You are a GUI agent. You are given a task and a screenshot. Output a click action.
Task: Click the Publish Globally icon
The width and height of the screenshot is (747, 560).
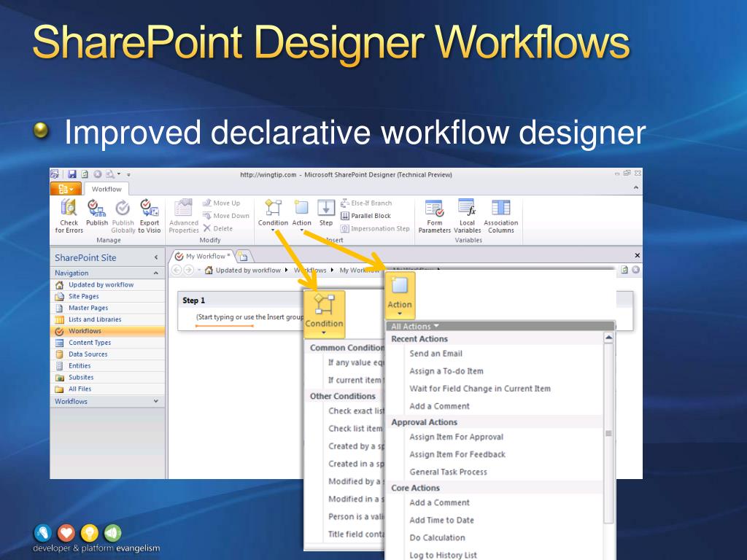coord(123,216)
